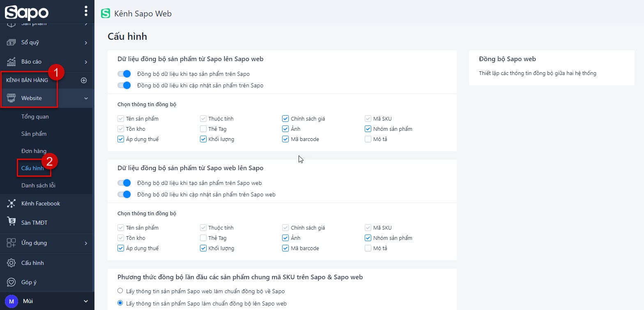Uncheck Khối lượng in second sync section

pyautogui.click(x=203, y=248)
